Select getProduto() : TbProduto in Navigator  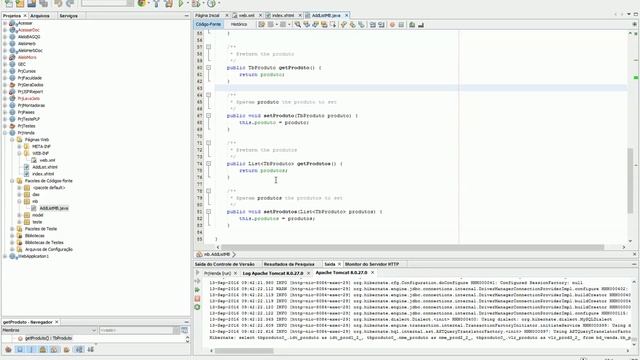(49, 338)
